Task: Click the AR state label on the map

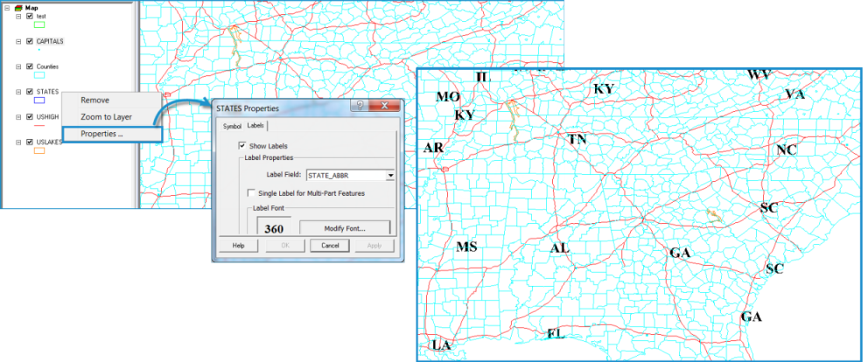Action: coord(433,148)
